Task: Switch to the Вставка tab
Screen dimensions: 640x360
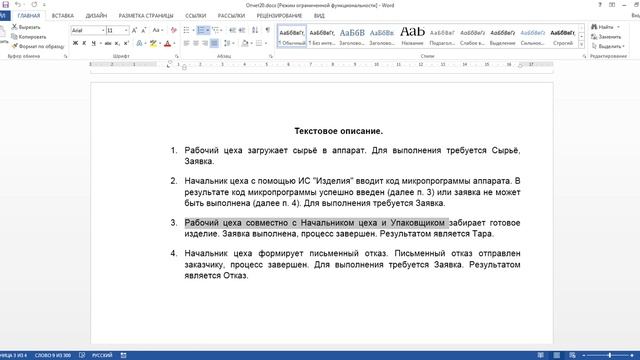Action: [x=63, y=16]
